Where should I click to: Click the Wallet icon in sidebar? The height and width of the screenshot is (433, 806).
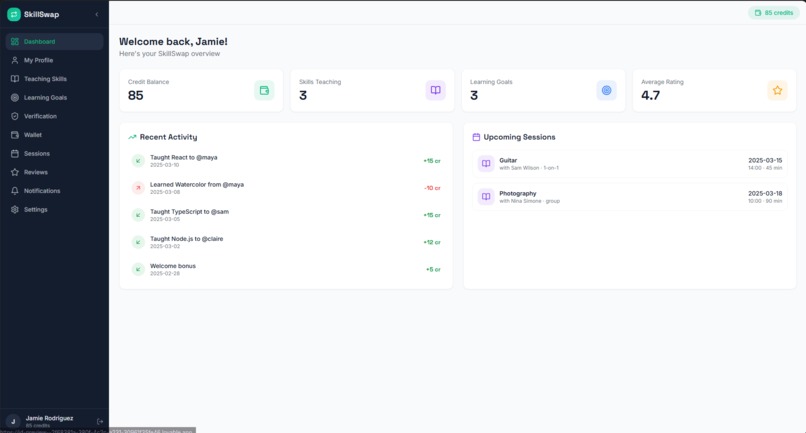[15, 135]
